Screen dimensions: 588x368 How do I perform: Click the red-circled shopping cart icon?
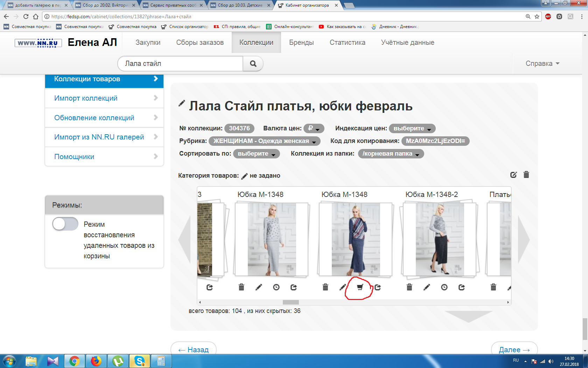pyautogui.click(x=360, y=287)
